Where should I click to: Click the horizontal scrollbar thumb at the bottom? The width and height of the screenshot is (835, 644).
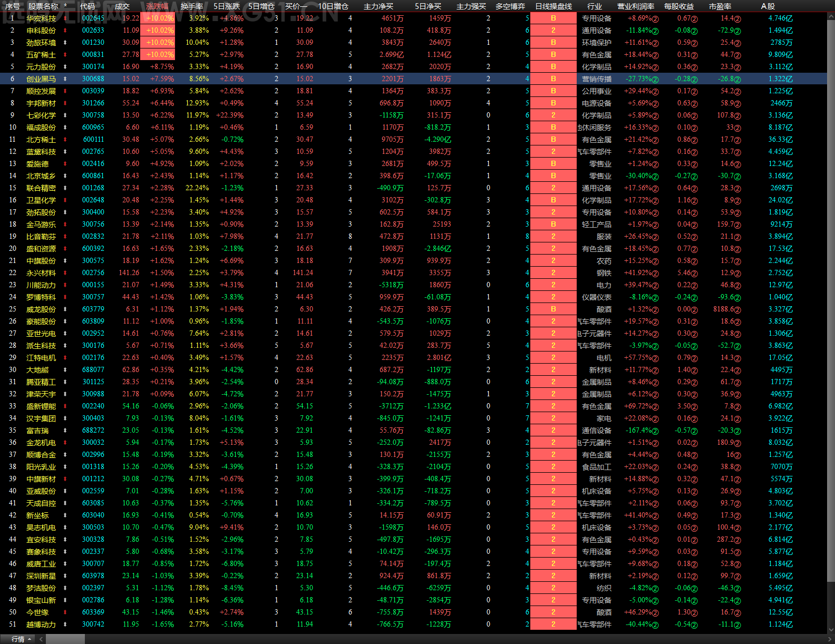coord(65,639)
